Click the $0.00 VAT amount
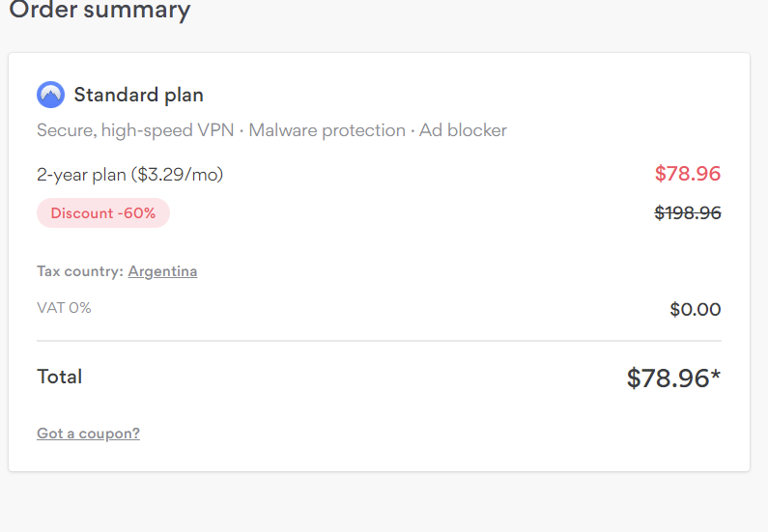Screen dimensions: 768x532 point(696,309)
